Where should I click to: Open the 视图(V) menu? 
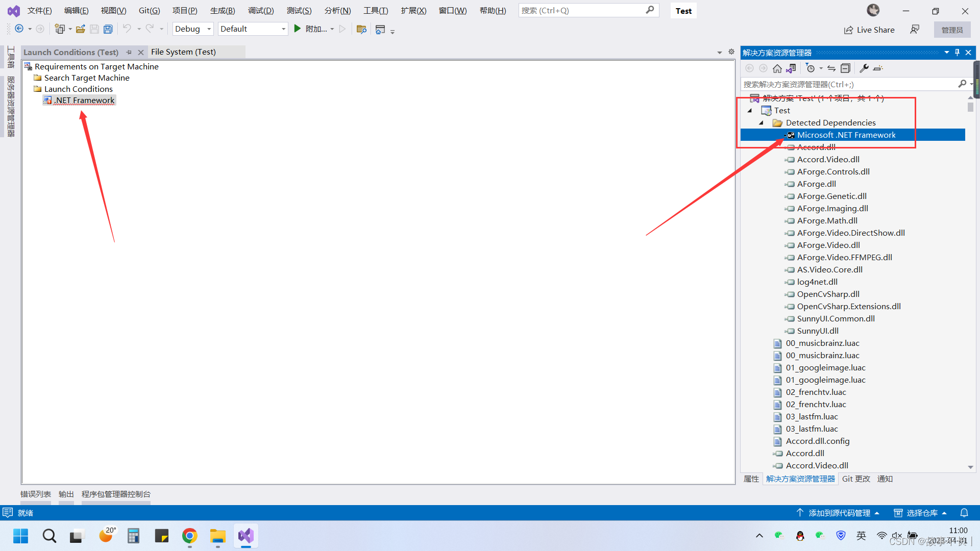113,11
